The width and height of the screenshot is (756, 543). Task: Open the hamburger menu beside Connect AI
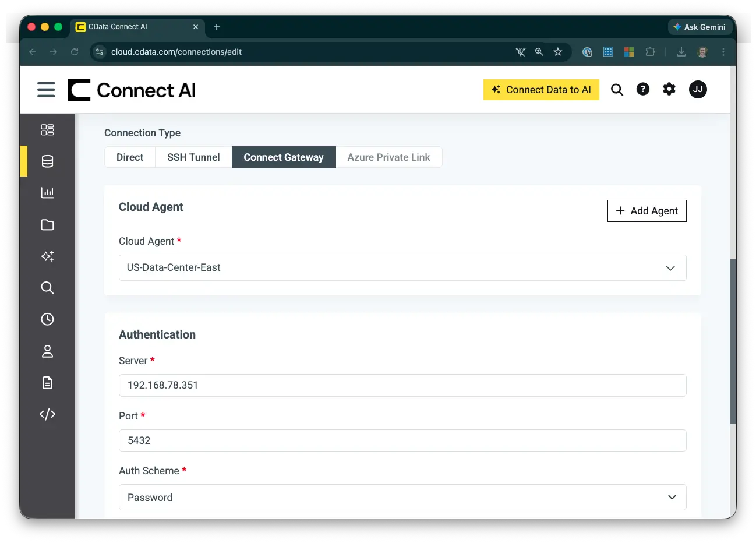point(46,90)
